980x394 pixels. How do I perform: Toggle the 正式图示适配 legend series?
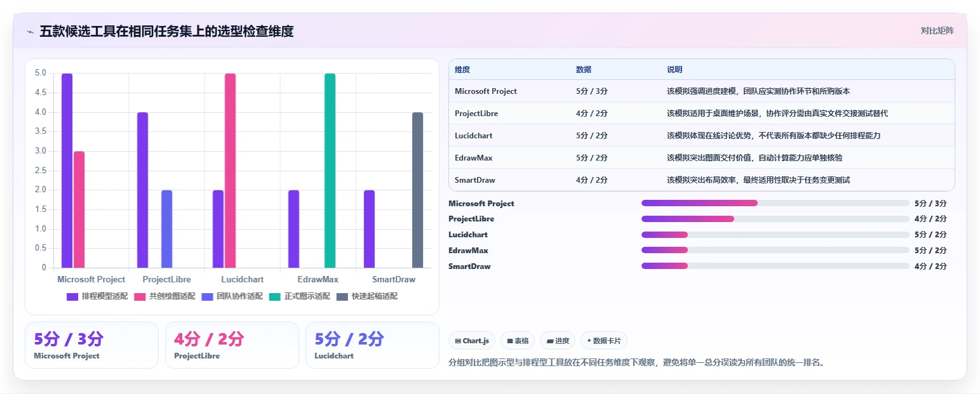coord(299,296)
